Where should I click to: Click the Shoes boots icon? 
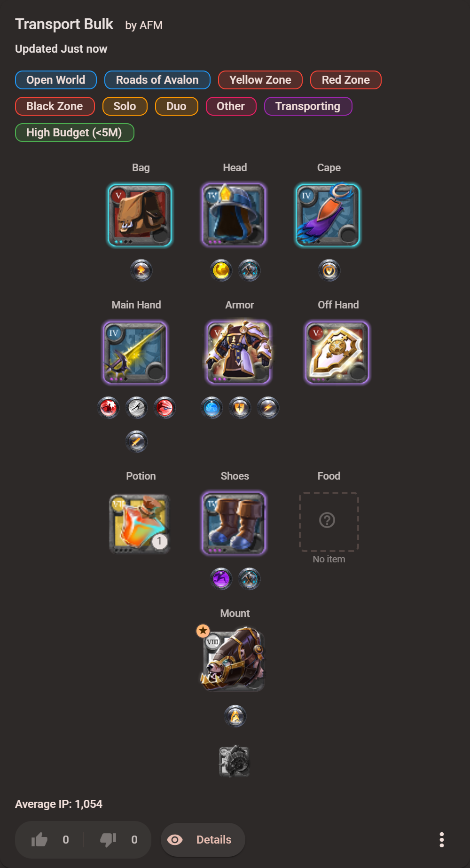[x=234, y=524]
